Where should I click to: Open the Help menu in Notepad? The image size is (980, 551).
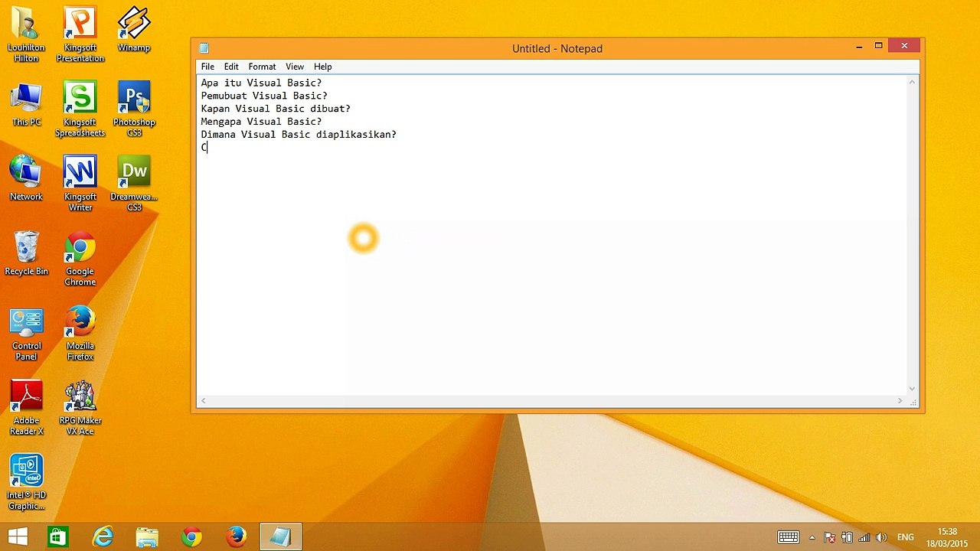(322, 67)
